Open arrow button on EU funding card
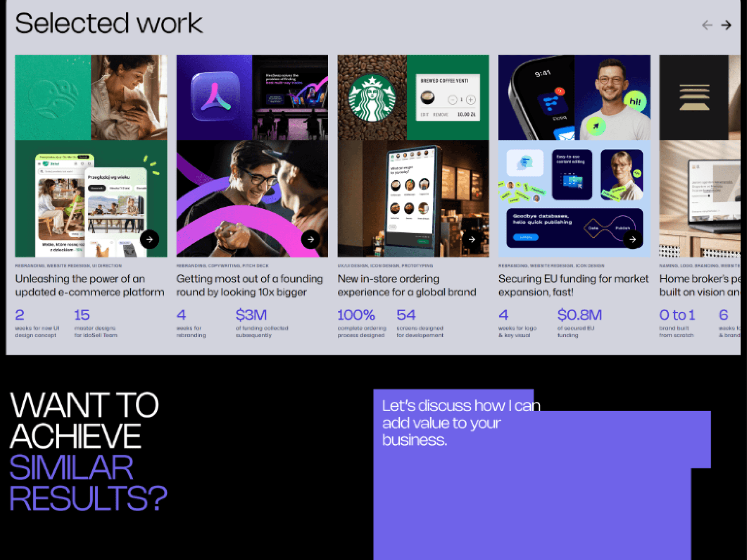The height and width of the screenshot is (560, 747). (x=633, y=240)
